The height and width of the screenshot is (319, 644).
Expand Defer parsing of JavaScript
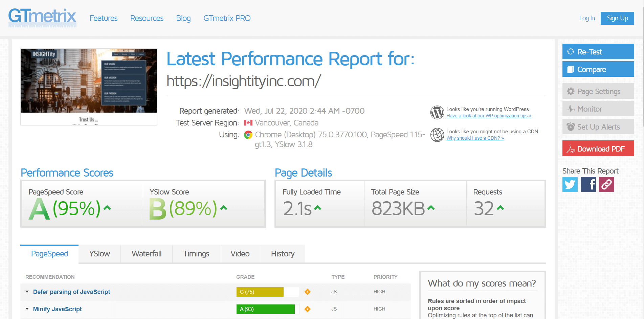[x=71, y=292]
